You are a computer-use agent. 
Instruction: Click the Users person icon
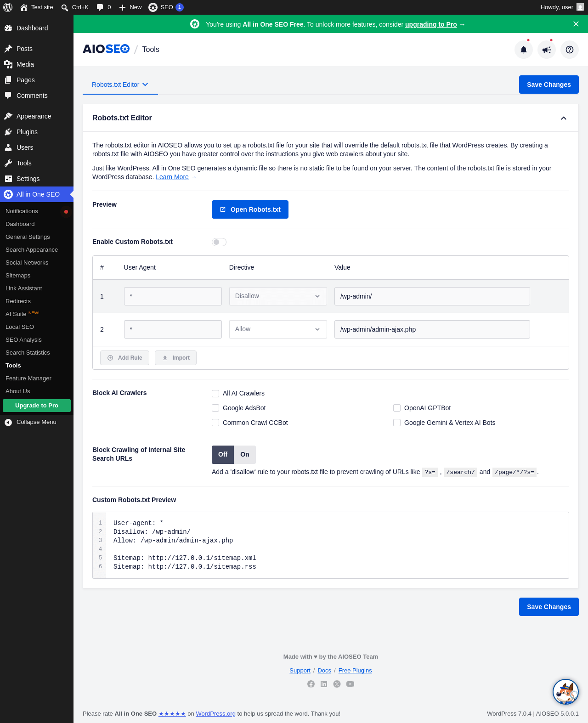tap(8, 147)
